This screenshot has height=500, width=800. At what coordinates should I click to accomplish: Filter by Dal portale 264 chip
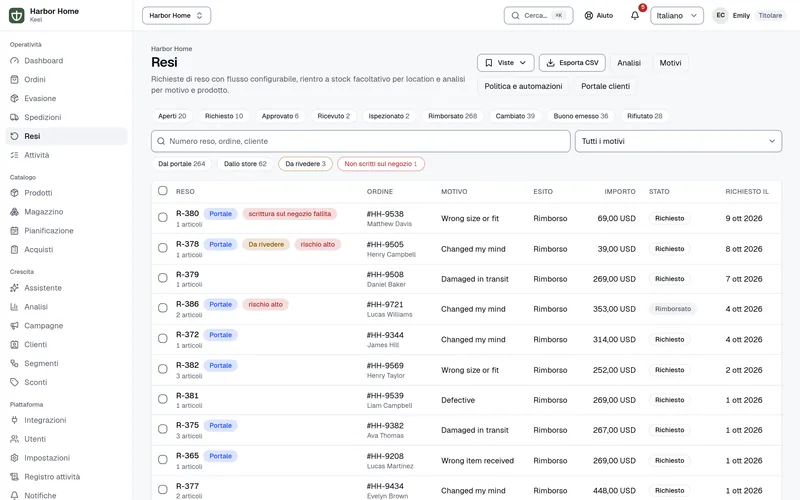click(x=182, y=164)
